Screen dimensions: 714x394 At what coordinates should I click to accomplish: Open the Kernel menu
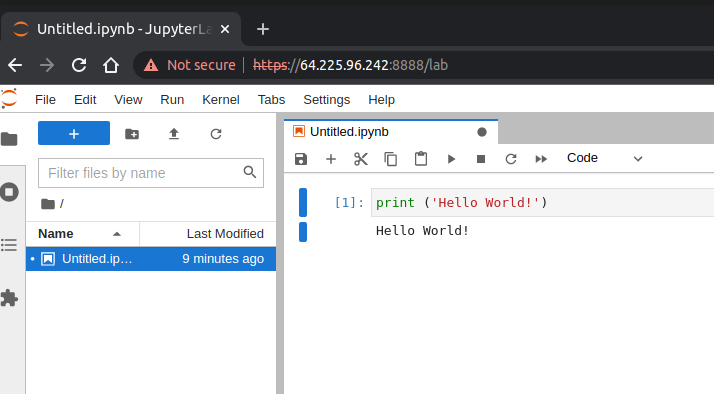[221, 100]
